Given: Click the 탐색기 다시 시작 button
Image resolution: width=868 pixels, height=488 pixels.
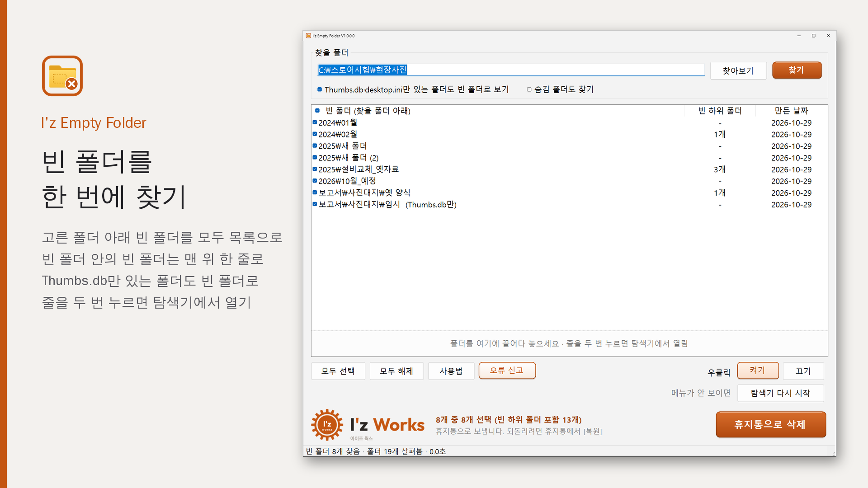Looking at the screenshot, I should [781, 393].
